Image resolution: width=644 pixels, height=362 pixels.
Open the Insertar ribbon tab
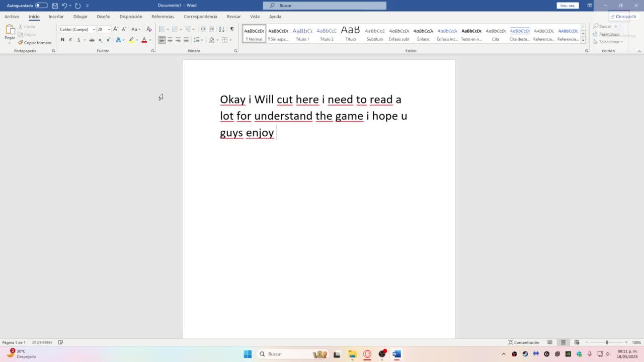point(56,17)
